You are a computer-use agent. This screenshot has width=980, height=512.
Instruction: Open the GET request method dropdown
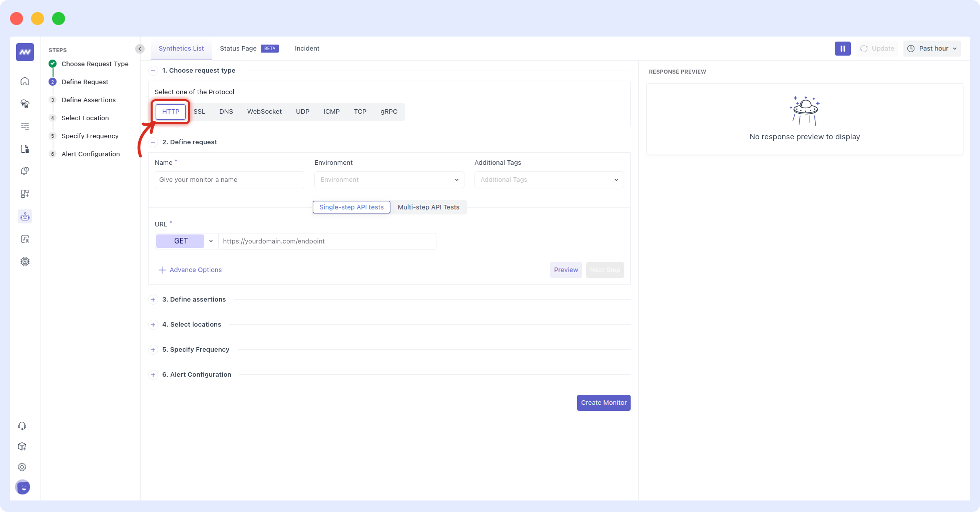(x=210, y=241)
